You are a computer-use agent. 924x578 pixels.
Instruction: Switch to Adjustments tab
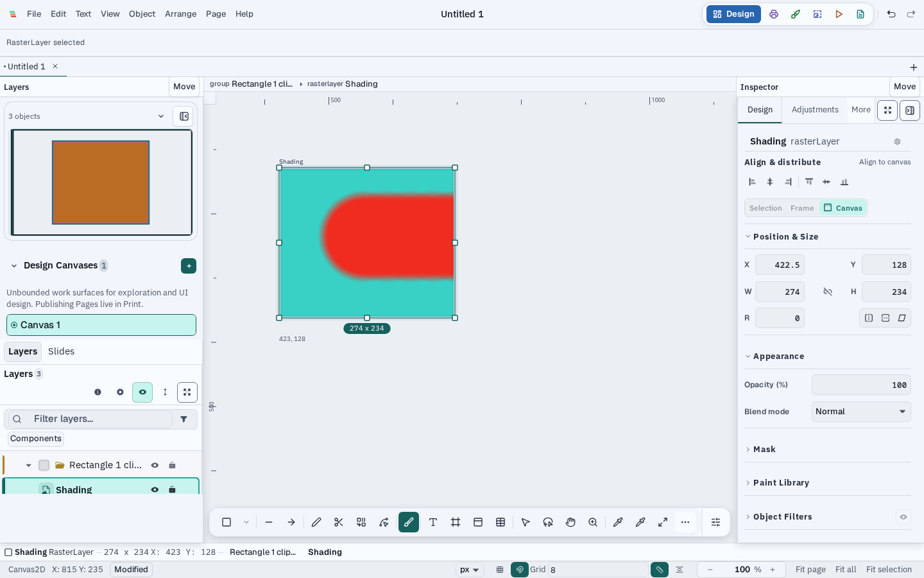(x=815, y=110)
